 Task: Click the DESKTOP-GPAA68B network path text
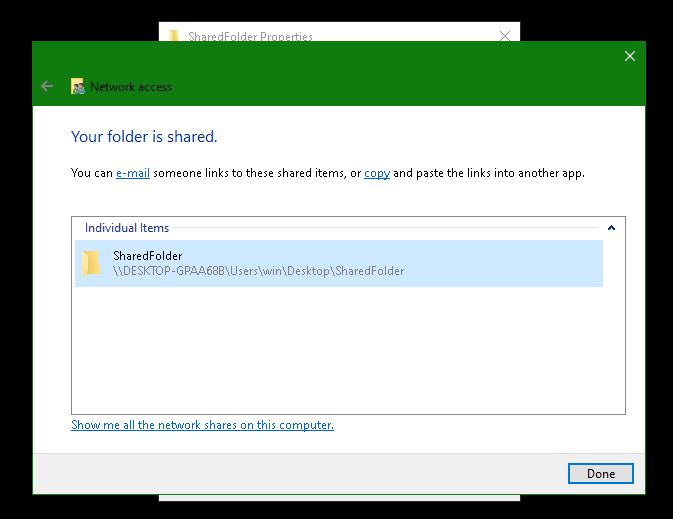(258, 271)
